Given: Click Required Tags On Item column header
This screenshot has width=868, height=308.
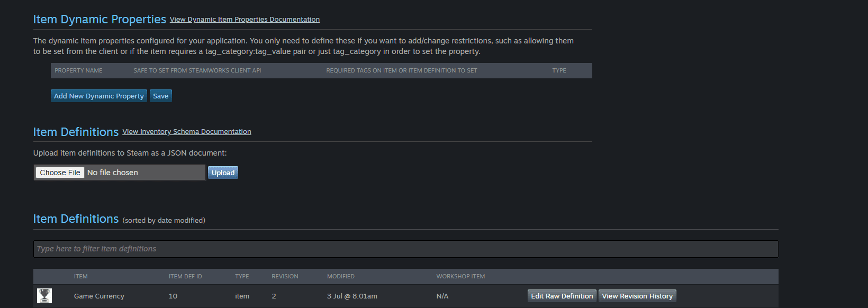Looking at the screenshot, I should tap(402, 70).
